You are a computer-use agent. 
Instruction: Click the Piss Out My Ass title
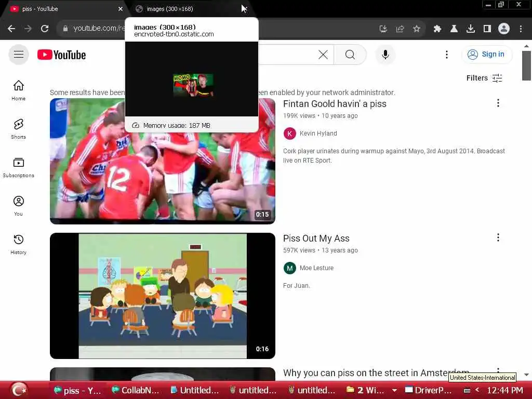pos(316,238)
